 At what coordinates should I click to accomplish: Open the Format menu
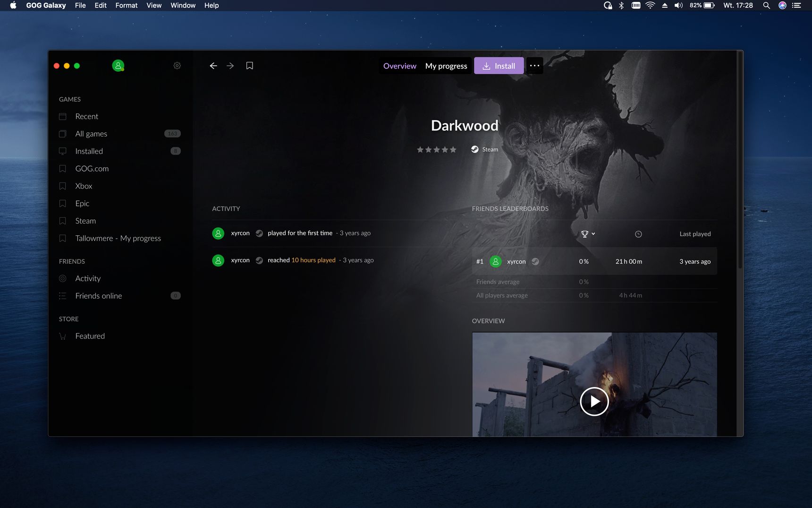127,5
